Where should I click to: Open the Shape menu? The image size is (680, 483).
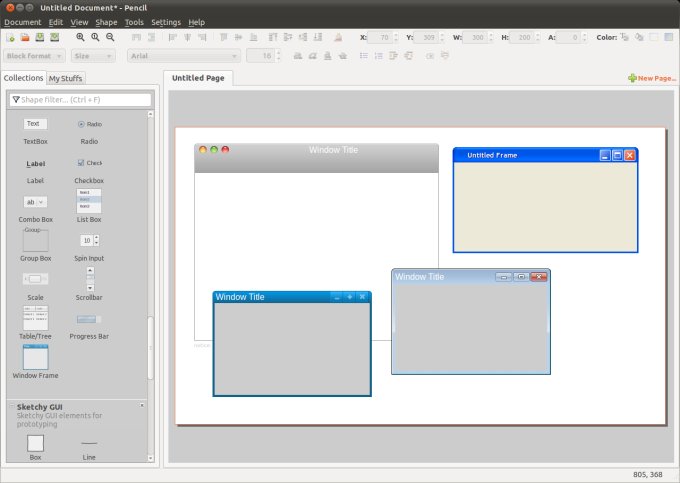(x=106, y=22)
